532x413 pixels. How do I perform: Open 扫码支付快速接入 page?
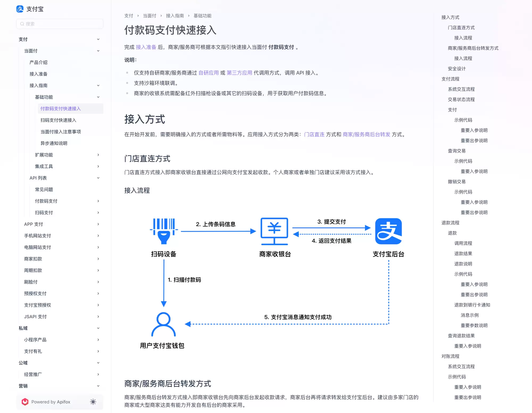(x=58, y=120)
